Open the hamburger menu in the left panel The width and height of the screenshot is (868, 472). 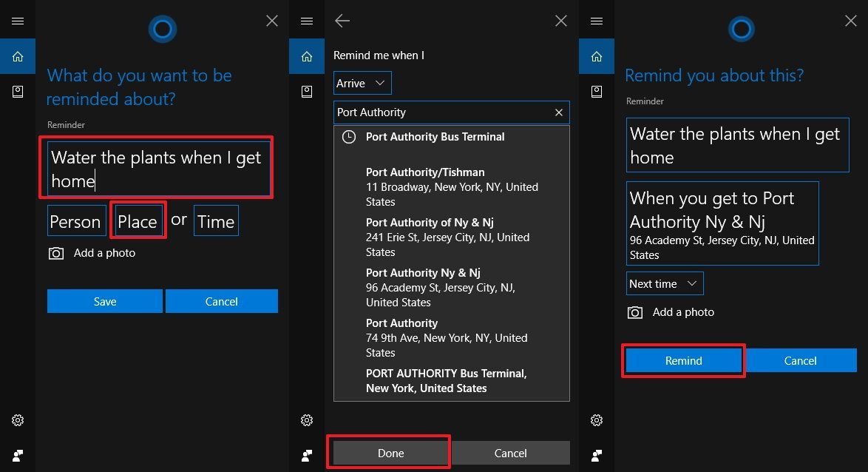click(18, 20)
